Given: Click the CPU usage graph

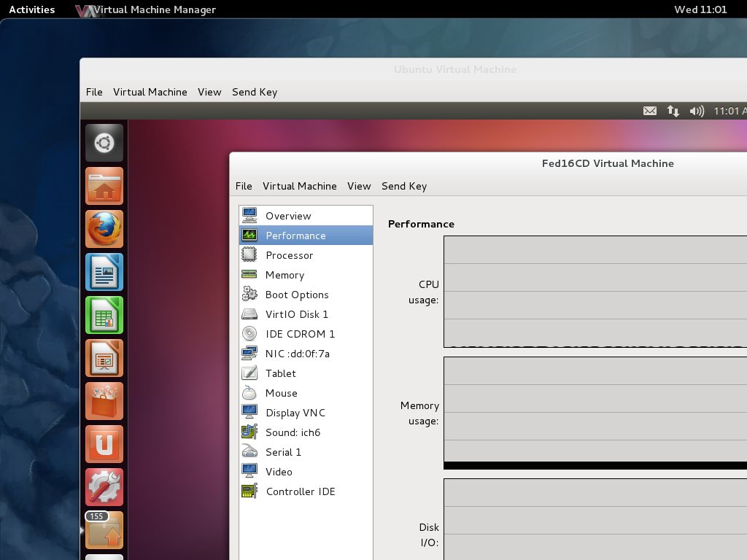Looking at the screenshot, I should 595,292.
